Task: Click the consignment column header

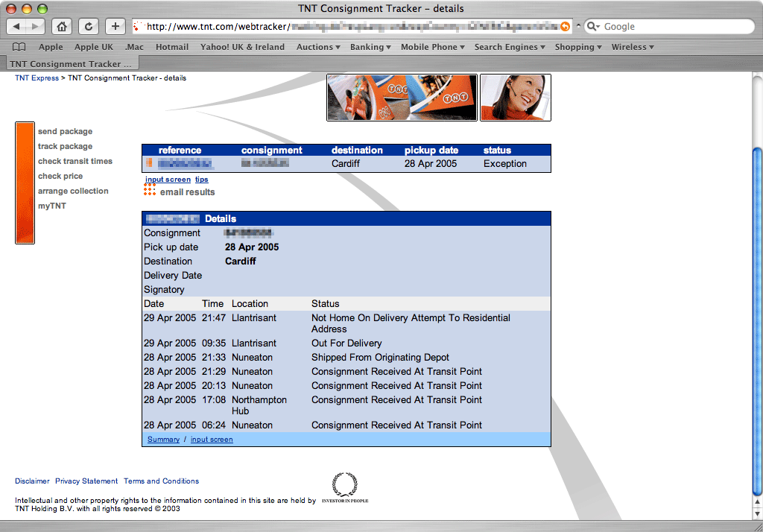Action: (271, 151)
